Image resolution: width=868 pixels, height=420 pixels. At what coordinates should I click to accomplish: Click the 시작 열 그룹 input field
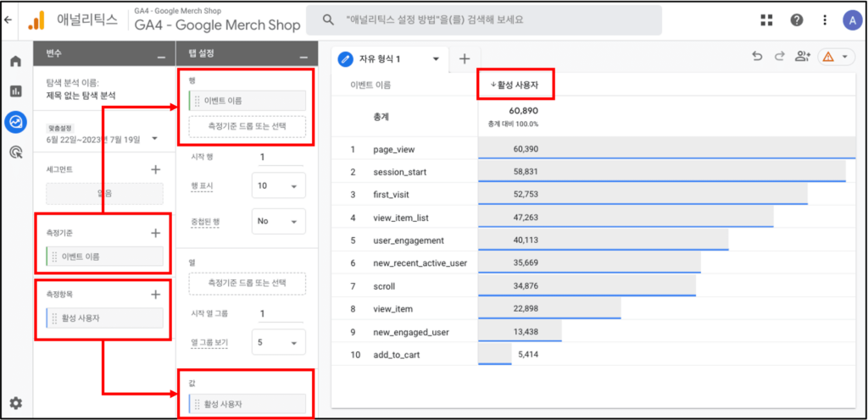coord(280,313)
